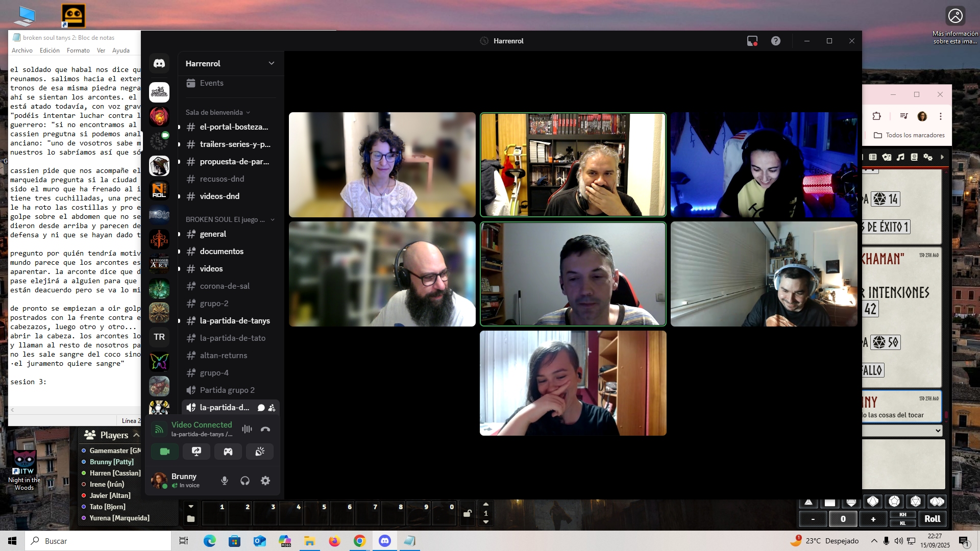Turn off the camera in Discord
The width and height of the screenshot is (980, 551).
pos(164,452)
